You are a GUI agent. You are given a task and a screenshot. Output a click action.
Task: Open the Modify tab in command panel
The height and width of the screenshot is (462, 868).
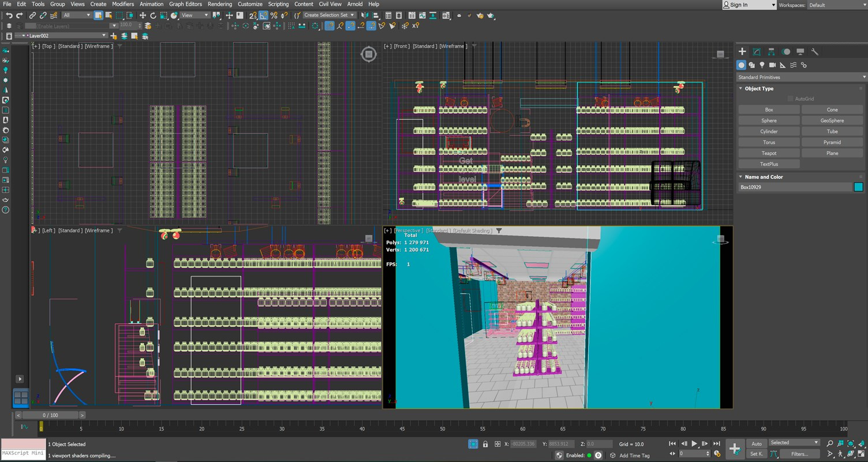757,51
